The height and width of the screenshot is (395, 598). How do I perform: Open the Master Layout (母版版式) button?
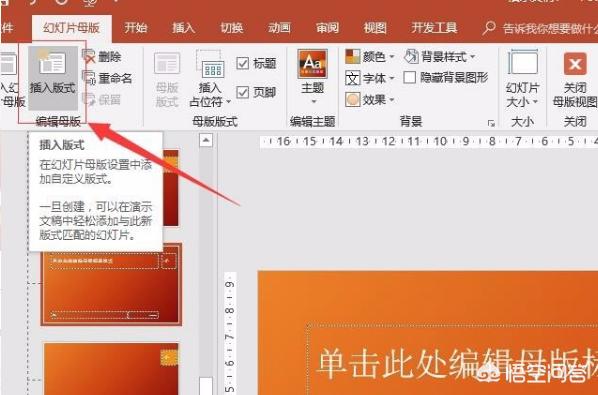(x=167, y=79)
